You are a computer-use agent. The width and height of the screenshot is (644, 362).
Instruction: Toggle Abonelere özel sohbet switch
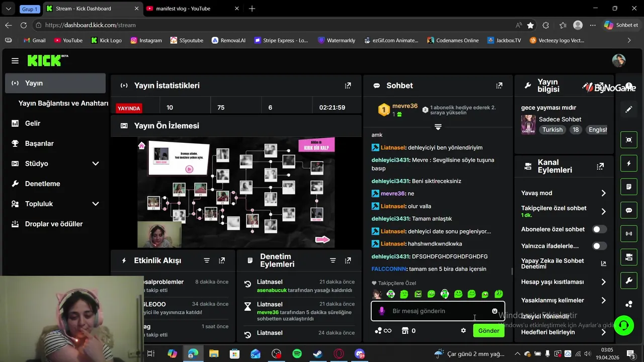click(599, 229)
